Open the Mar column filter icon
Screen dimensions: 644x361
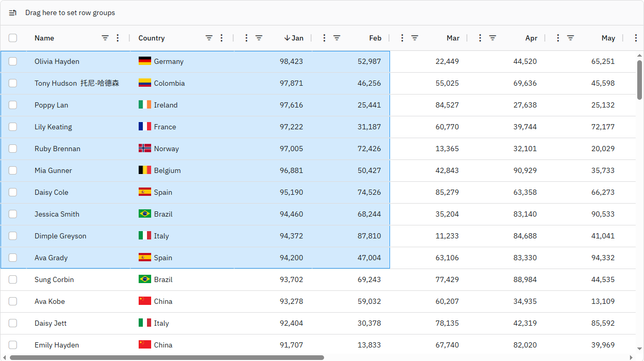click(x=414, y=38)
